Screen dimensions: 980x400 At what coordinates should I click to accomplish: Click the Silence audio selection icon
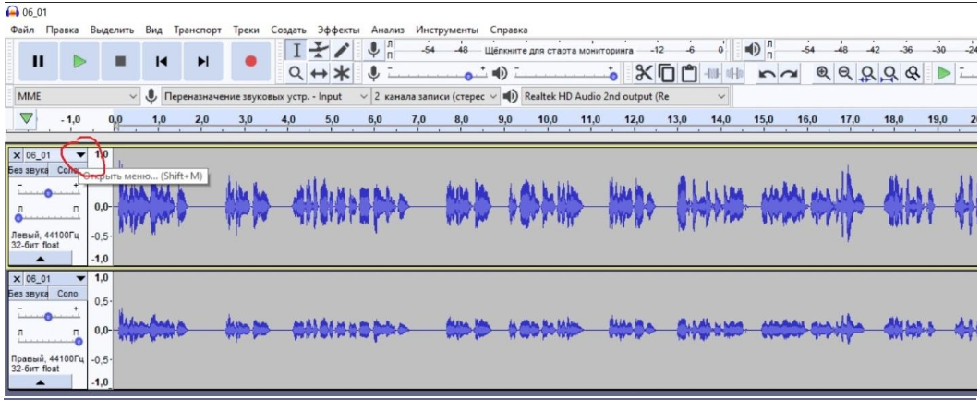pyautogui.click(x=733, y=74)
